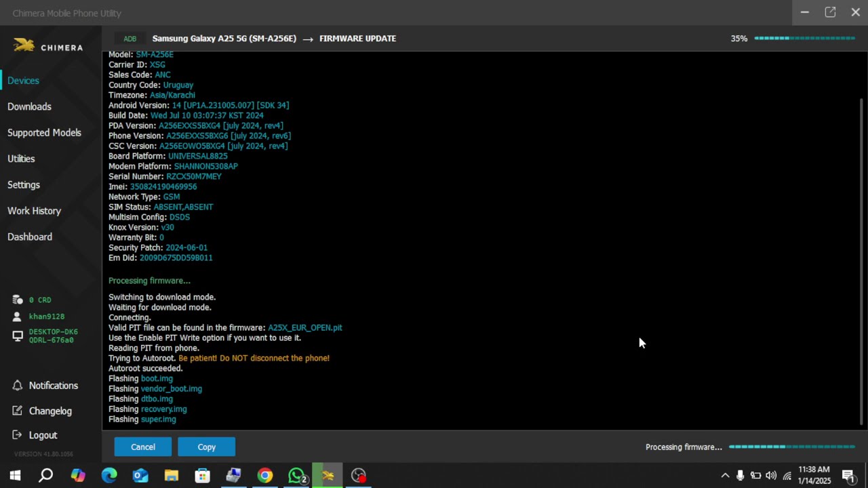Open Supported Models in the sidebar
This screenshot has width=868, height=488.
44,133
